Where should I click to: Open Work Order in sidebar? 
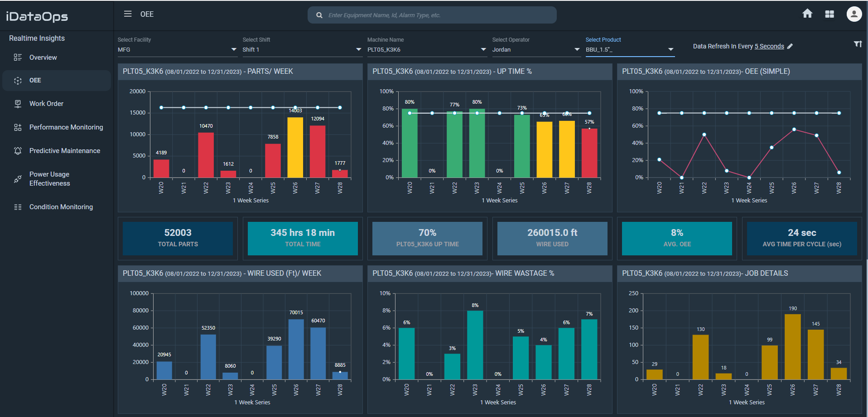click(46, 104)
